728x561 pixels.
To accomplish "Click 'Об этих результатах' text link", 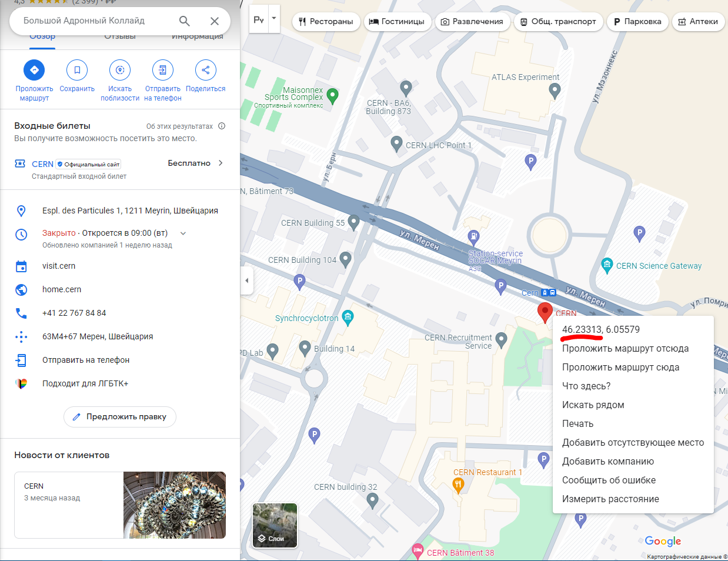I will (x=179, y=126).
